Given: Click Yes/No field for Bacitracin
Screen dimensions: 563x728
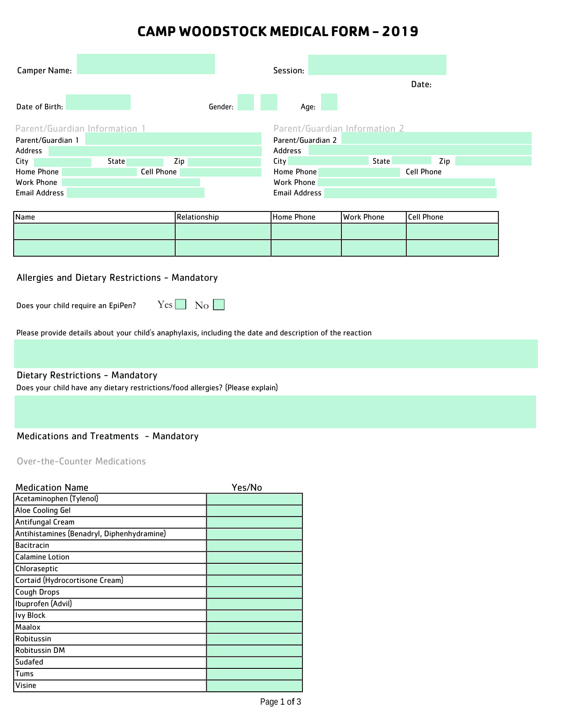Looking at the screenshot, I should (x=254, y=546).
